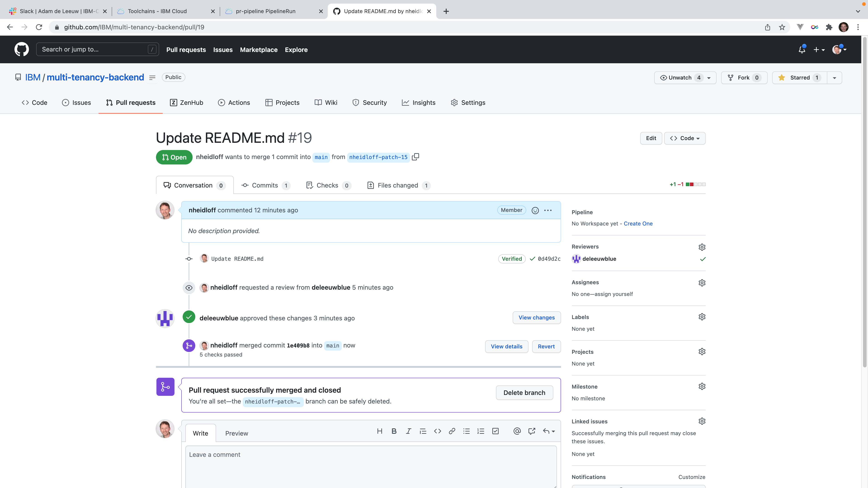868x488 pixels.
Task: Add a task list via checkbox icon
Action: [495, 431]
